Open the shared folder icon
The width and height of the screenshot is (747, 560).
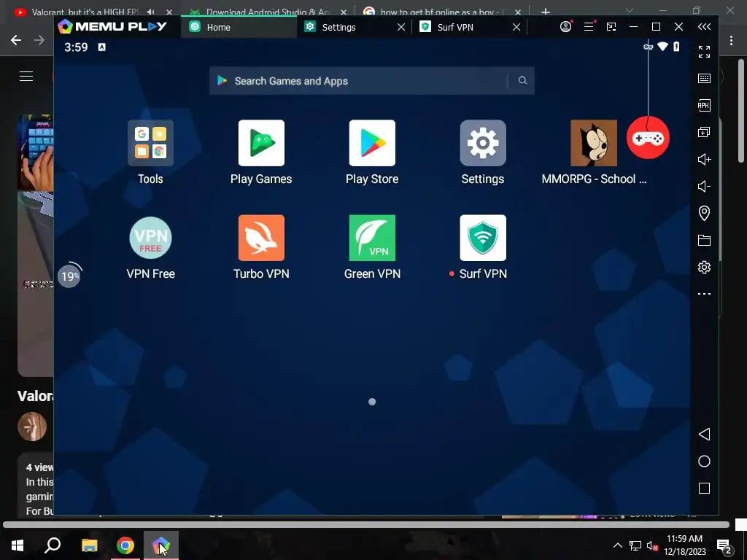tap(704, 240)
